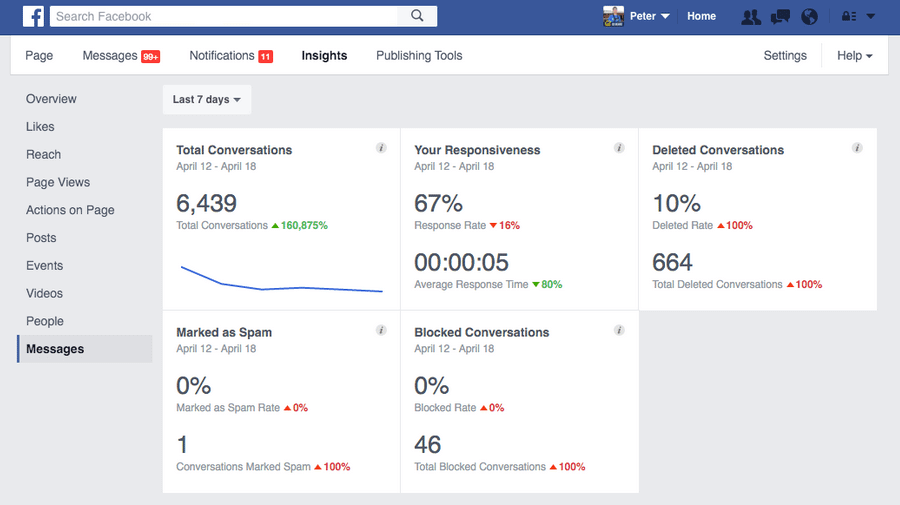Click the Average Response Time 80% change
This screenshot has height=505, width=900.
pyautogui.click(x=548, y=285)
